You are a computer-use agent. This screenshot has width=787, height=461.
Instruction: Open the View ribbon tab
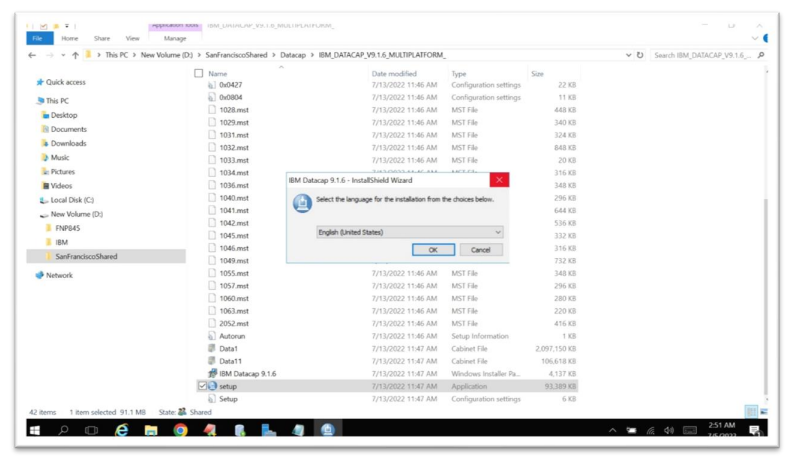point(133,38)
